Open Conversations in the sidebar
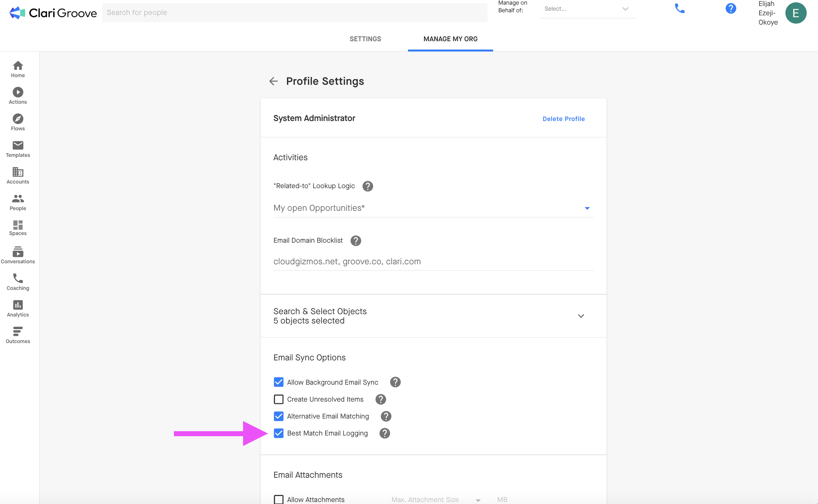Image resolution: width=818 pixels, height=504 pixels. point(18,256)
